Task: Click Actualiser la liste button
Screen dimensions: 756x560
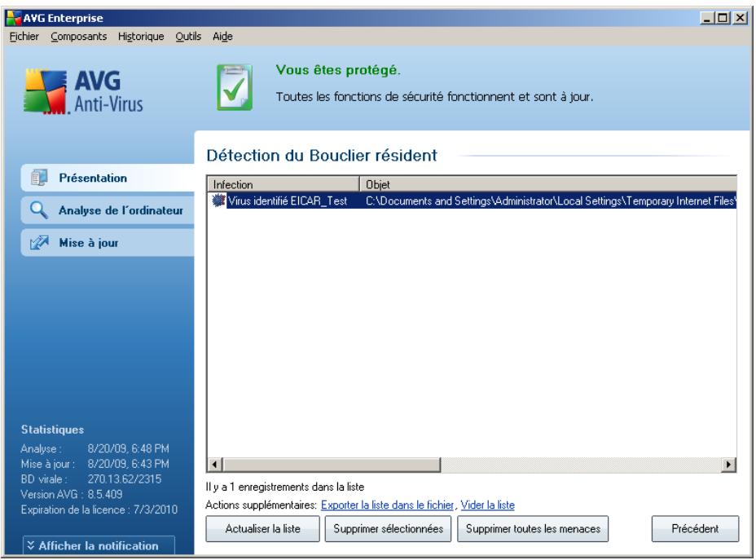Action: [x=263, y=529]
